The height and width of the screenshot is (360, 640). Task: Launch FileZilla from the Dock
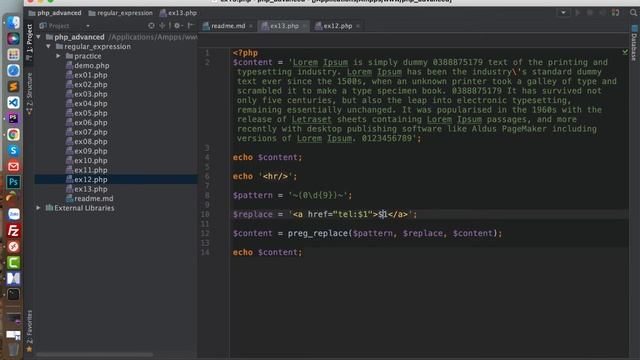(x=13, y=231)
